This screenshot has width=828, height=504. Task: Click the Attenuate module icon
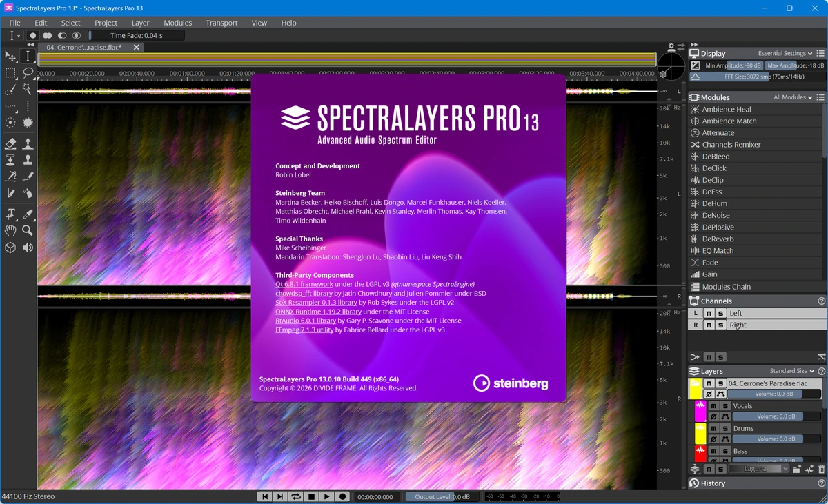pyautogui.click(x=695, y=132)
